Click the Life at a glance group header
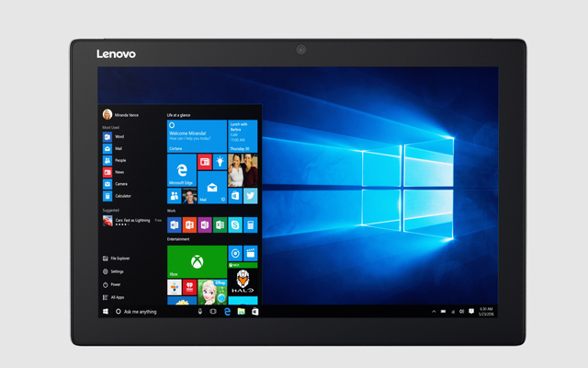Image resolution: width=588 pixels, height=368 pixels. pyautogui.click(x=178, y=115)
